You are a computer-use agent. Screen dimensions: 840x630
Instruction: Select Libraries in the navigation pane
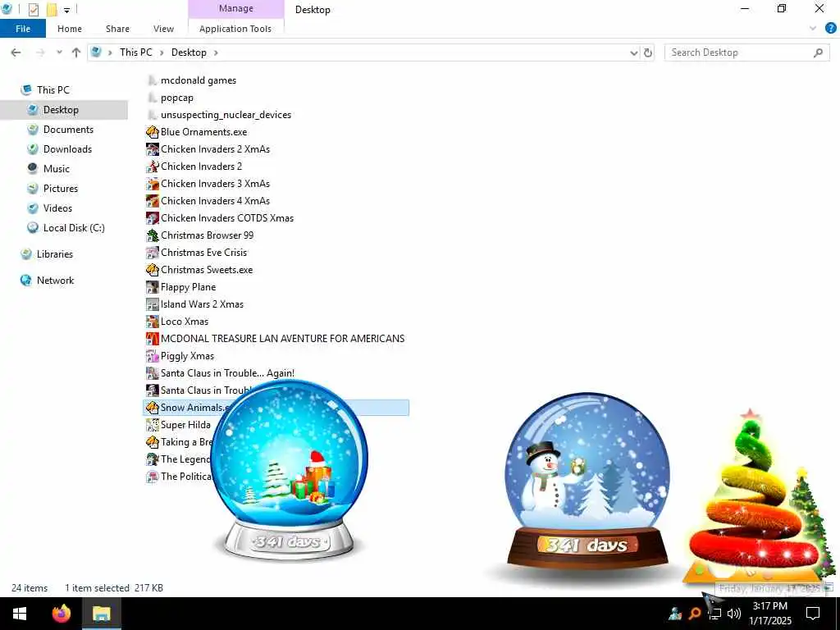[55, 254]
